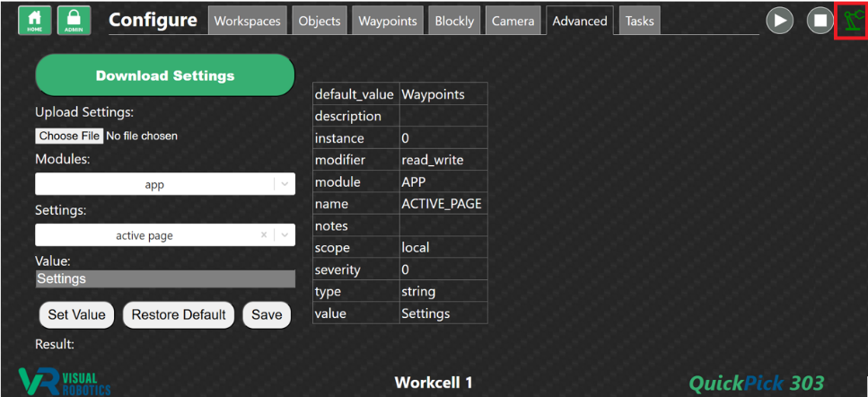Select the Advanced tab
Screen dimensions: 868x397
pos(580,21)
